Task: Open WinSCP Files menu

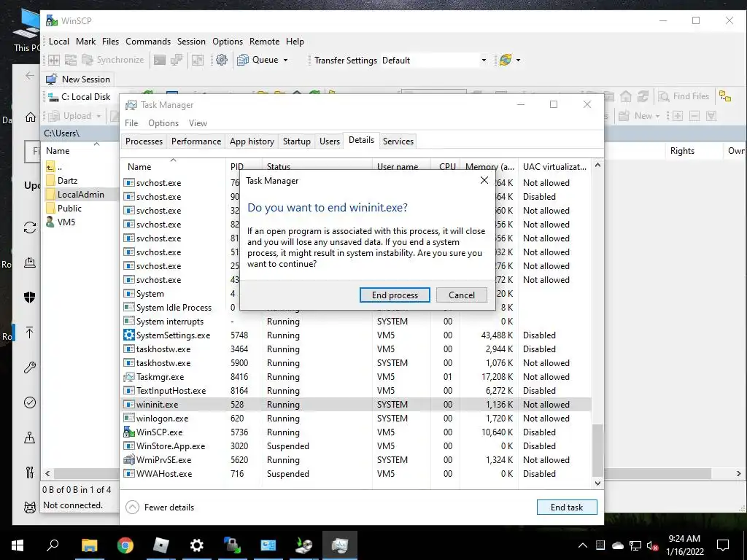Action: pos(111,42)
